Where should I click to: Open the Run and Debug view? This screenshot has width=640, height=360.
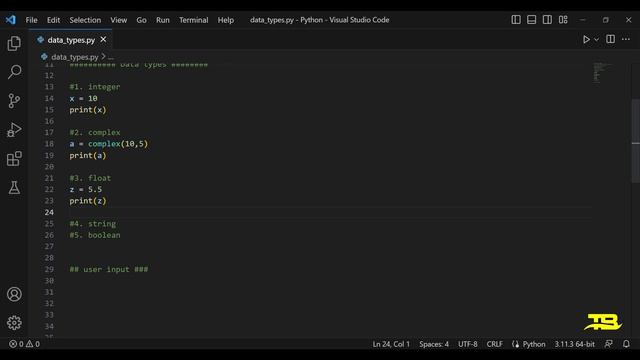click(x=14, y=130)
